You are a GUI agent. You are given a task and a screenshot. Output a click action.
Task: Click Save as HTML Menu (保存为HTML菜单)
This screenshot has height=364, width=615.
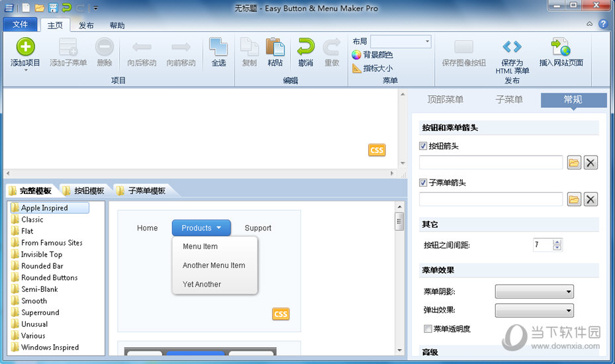512,57
